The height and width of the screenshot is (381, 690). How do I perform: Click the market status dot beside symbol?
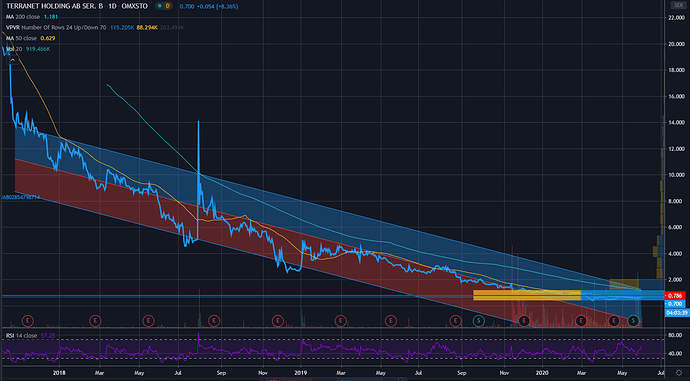point(159,6)
